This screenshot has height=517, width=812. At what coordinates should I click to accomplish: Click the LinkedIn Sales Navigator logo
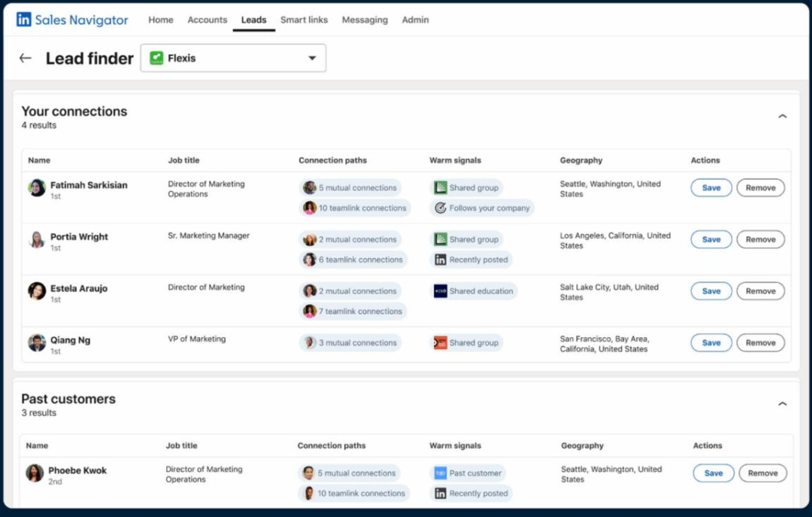pos(72,20)
